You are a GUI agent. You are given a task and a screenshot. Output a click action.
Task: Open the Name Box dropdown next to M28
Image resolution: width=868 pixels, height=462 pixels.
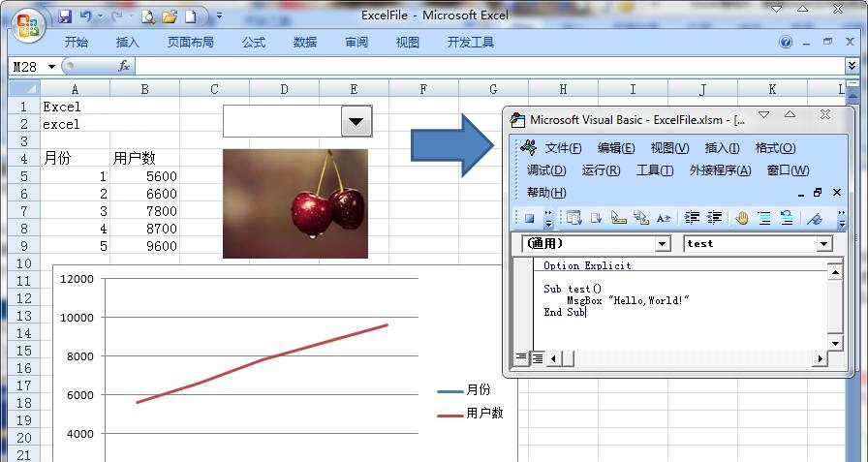click(51, 67)
